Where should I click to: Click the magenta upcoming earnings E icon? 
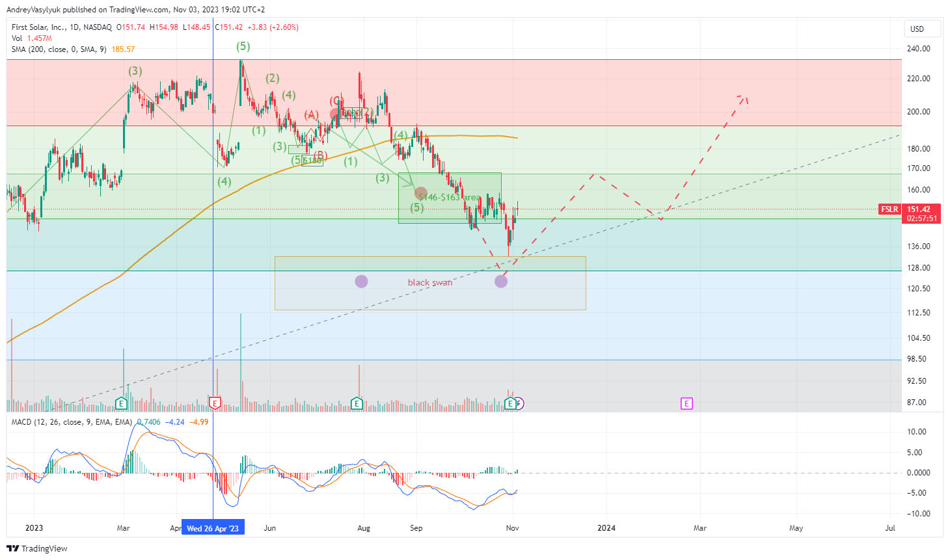686,404
